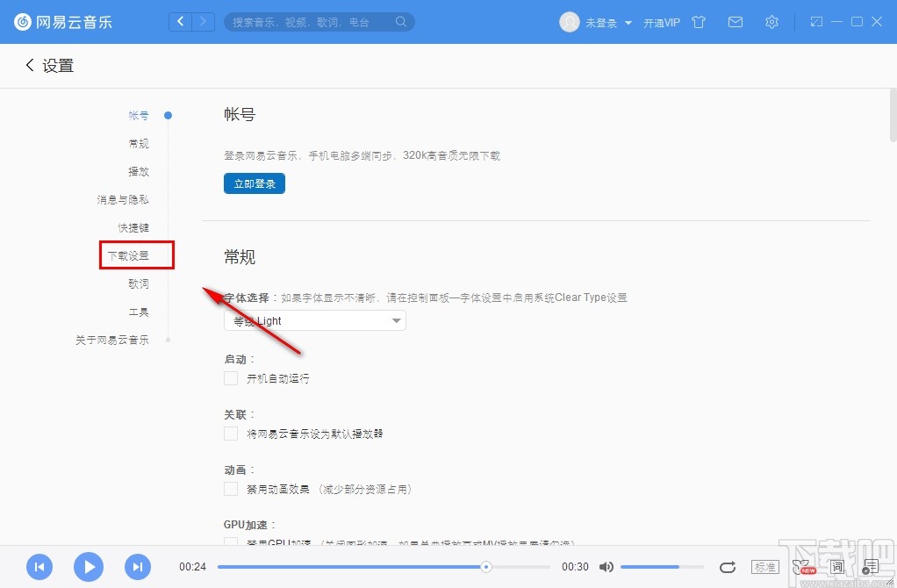Open the settings gear icon

click(x=771, y=22)
